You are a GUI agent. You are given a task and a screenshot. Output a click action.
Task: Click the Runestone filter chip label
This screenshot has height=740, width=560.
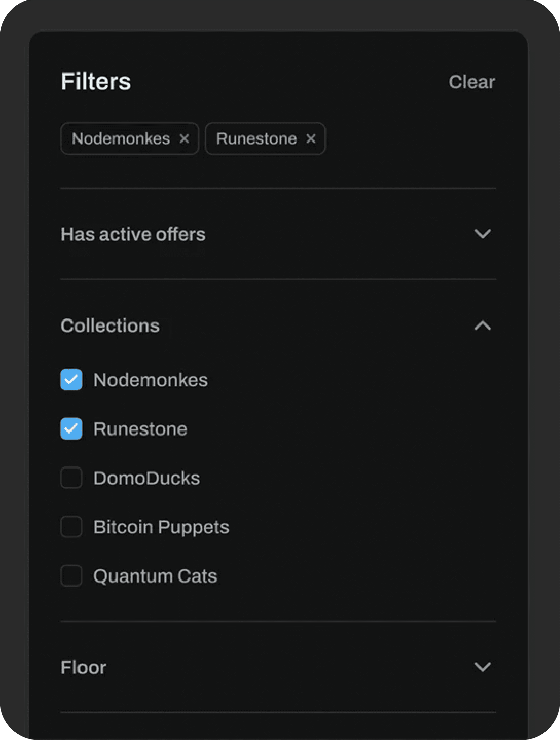tap(256, 138)
